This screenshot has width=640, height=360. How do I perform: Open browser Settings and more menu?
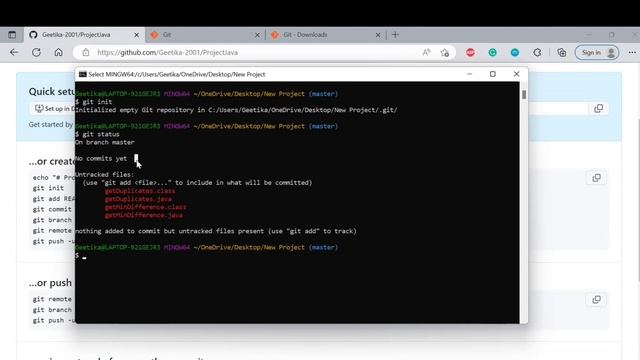tap(632, 52)
